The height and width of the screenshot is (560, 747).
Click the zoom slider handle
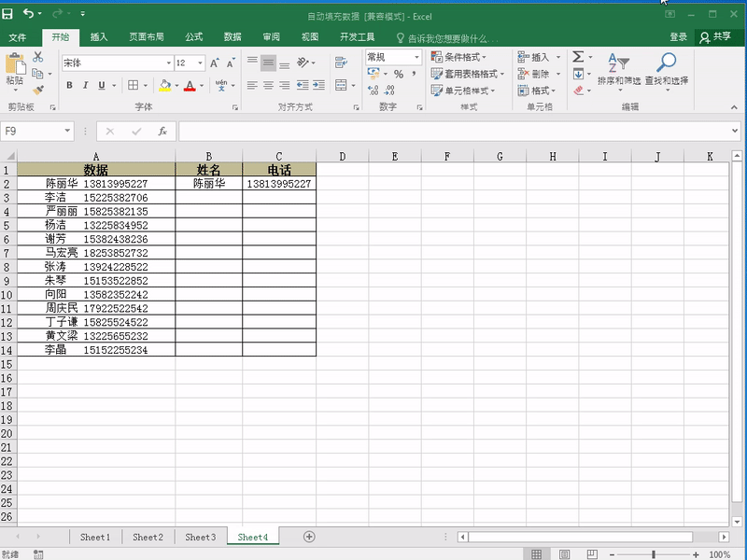654,554
